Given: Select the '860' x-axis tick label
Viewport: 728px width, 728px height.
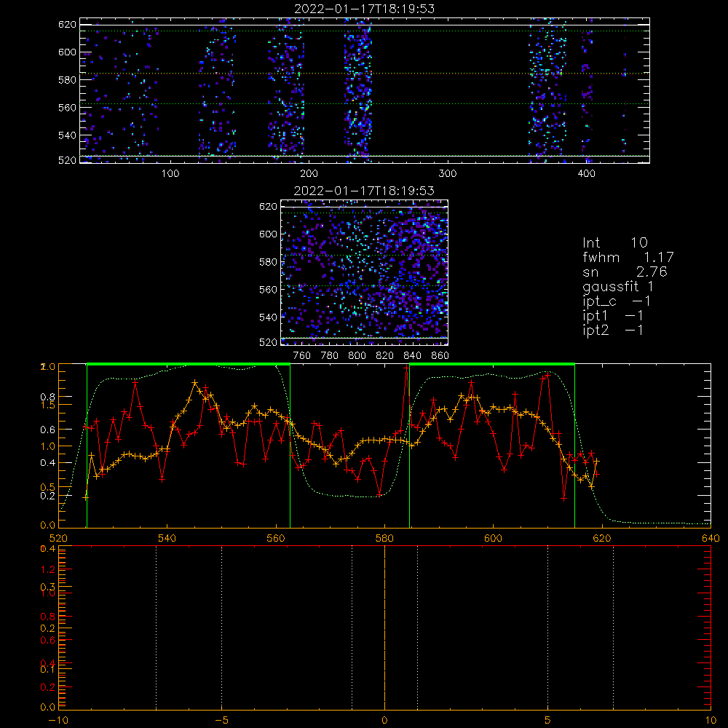Looking at the screenshot, I should 440,356.
